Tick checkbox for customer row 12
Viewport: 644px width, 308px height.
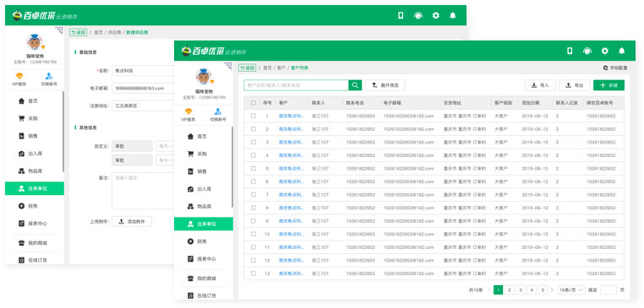click(x=253, y=260)
